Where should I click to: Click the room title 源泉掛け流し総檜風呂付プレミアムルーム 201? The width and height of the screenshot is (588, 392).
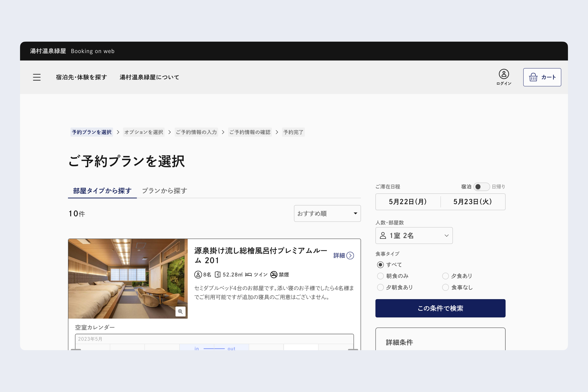[x=260, y=255]
